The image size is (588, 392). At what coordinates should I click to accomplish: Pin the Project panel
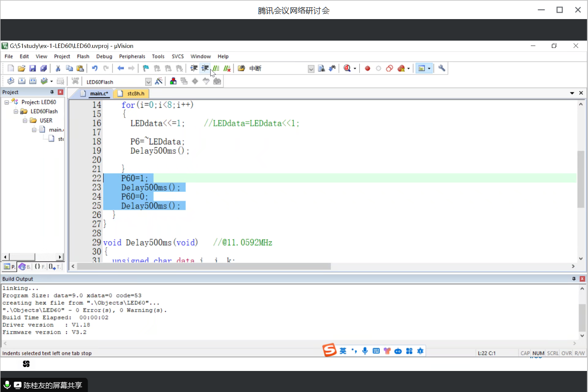52,92
